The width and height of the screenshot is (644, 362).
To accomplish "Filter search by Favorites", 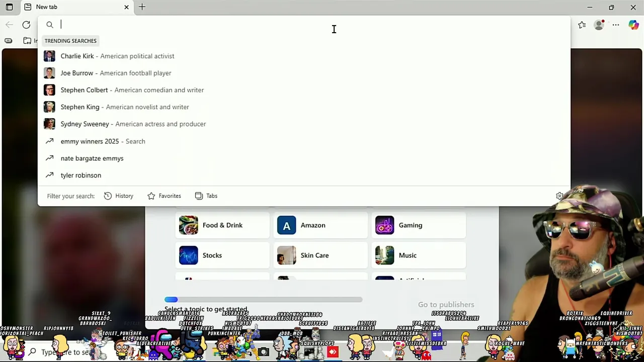I will [164, 196].
